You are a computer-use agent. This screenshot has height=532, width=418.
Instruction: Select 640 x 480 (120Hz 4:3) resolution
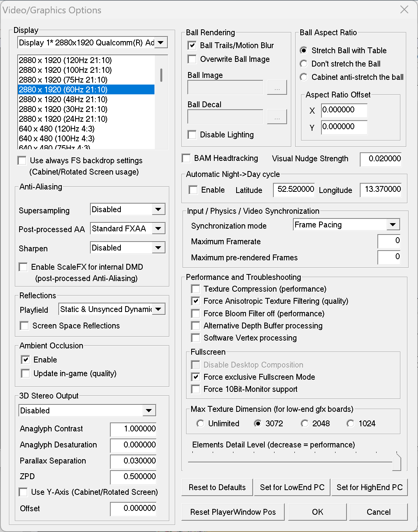pos(86,129)
